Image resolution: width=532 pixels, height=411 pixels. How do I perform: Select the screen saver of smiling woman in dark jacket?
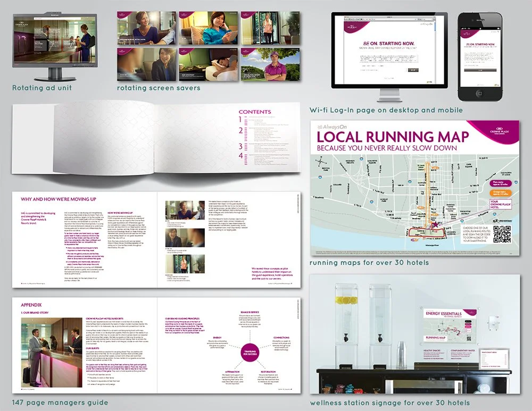[x=147, y=64]
